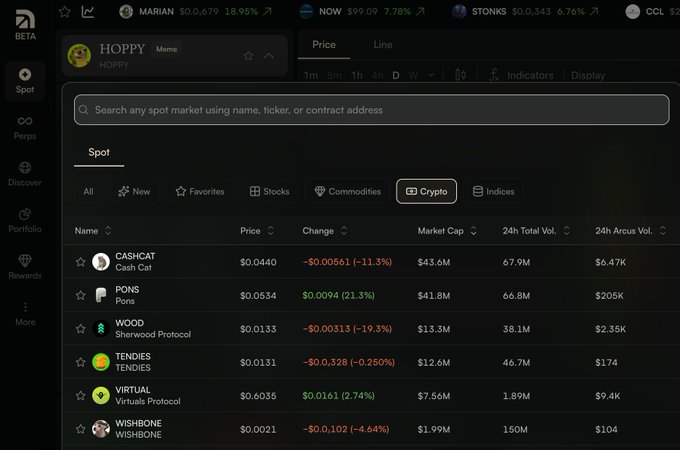680x450 pixels.
Task: Select the CASHCAT price $0.0440
Action: pos(258,262)
